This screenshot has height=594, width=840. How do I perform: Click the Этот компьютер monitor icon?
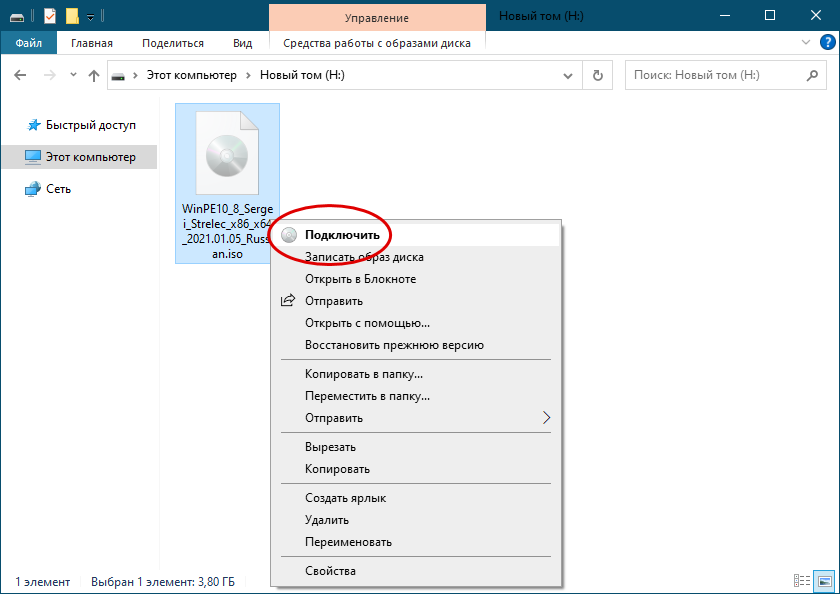click(33, 157)
